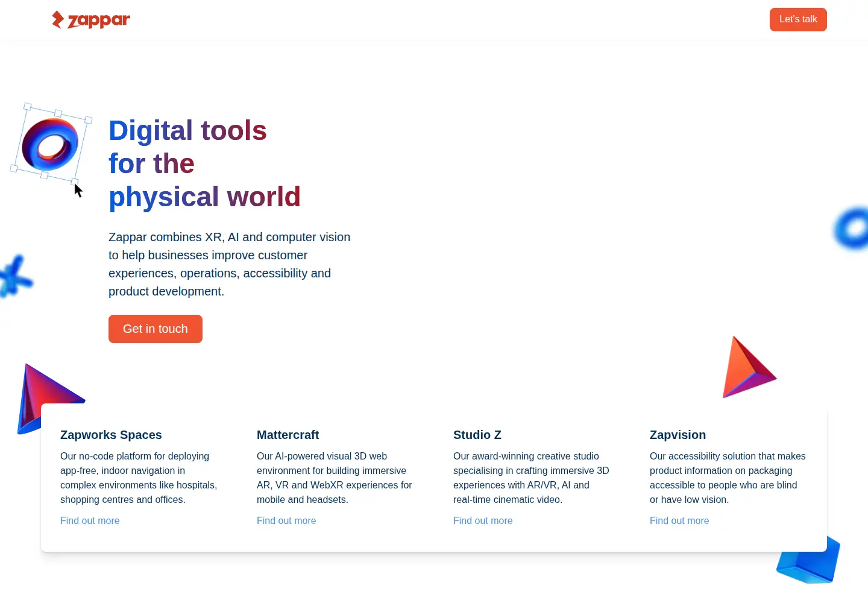Follow Find out more under Zapworks Spaces
This screenshot has width=868, height=603.
pyautogui.click(x=90, y=520)
